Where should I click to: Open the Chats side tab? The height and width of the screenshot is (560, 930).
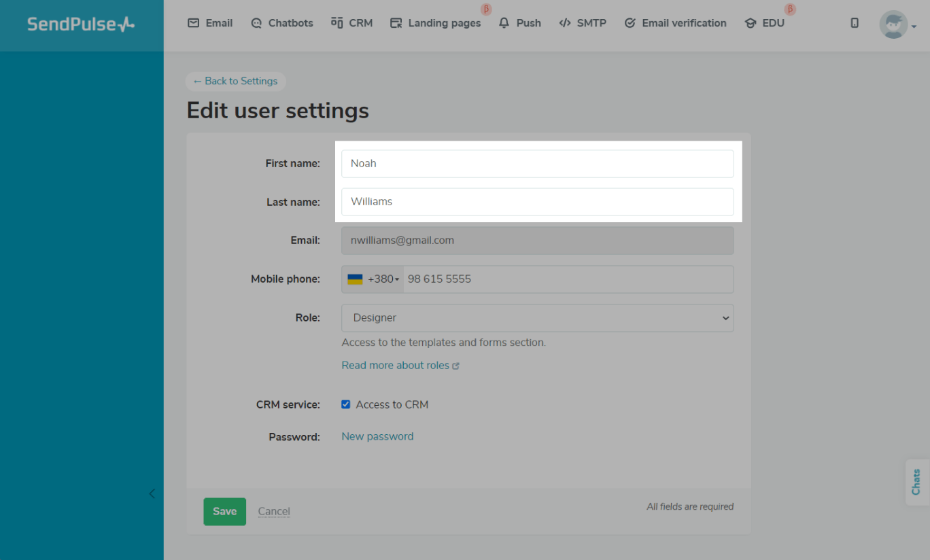tap(916, 482)
